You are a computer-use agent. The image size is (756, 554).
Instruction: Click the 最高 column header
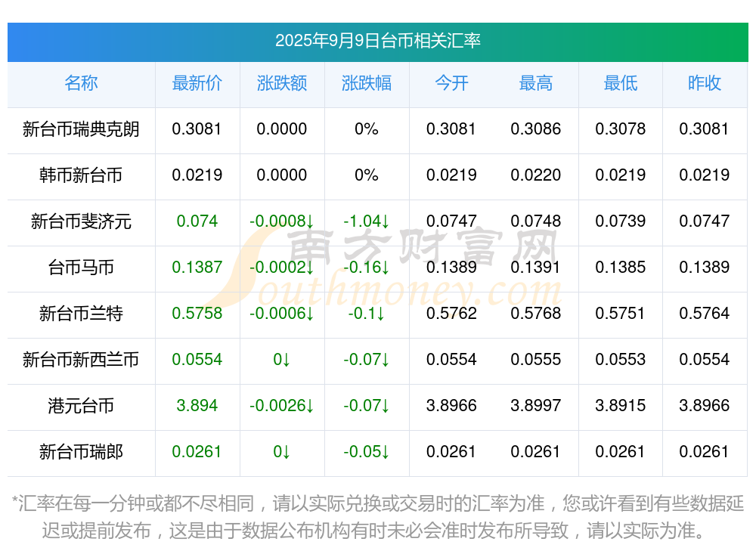[x=536, y=83]
